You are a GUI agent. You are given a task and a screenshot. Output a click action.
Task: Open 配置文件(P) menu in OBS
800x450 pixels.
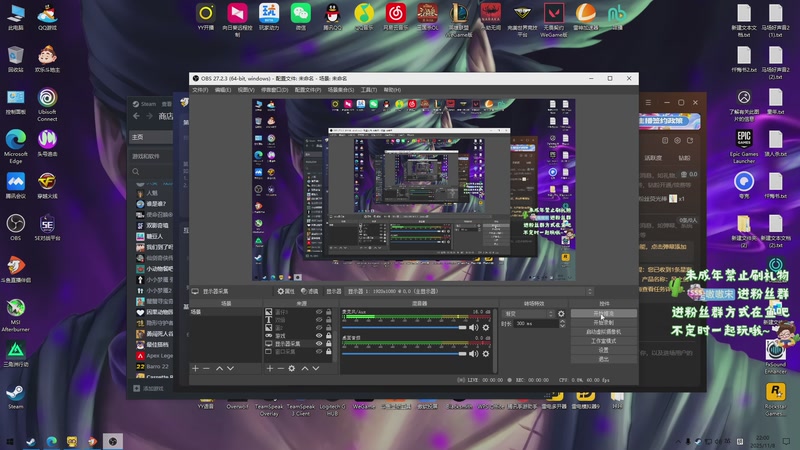308,90
